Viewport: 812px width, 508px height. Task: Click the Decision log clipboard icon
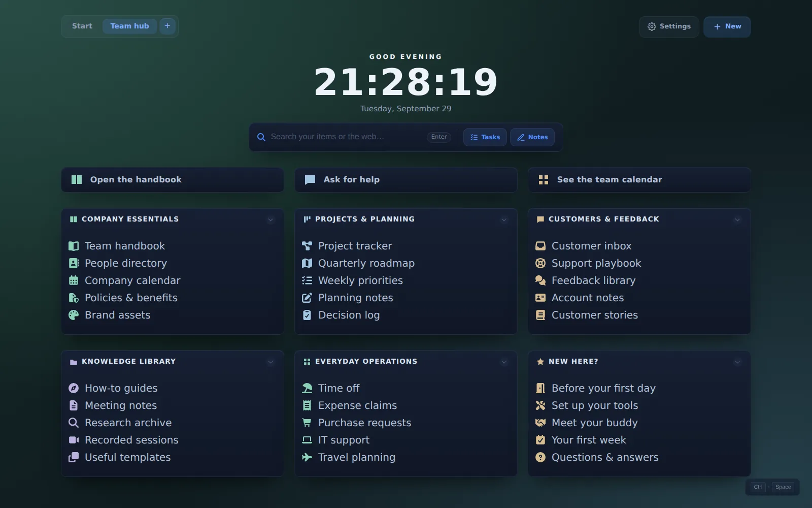click(307, 315)
